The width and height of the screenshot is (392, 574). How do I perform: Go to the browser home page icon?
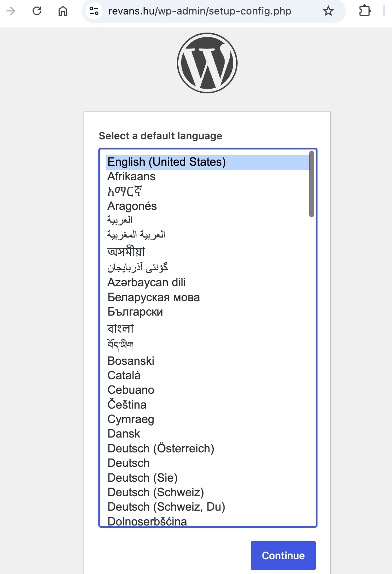coord(63,11)
